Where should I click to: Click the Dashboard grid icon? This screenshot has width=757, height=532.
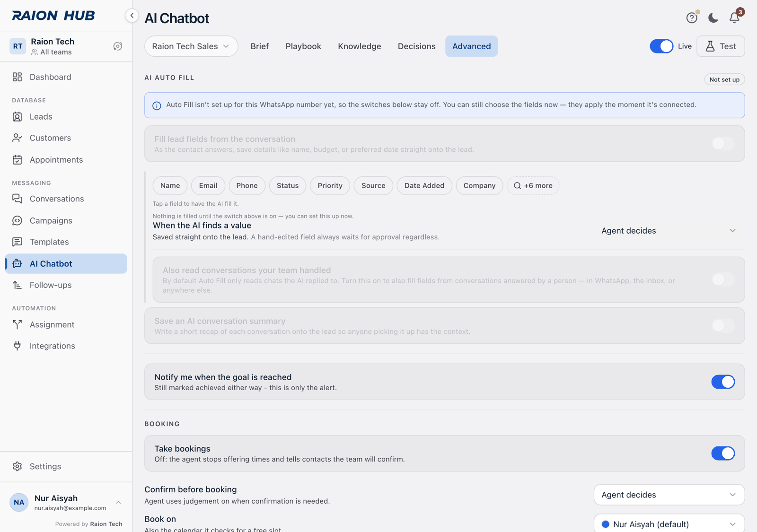pyautogui.click(x=18, y=77)
